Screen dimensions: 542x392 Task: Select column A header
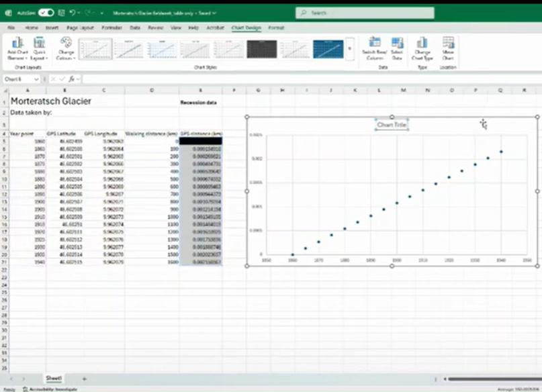pyautogui.click(x=28, y=90)
